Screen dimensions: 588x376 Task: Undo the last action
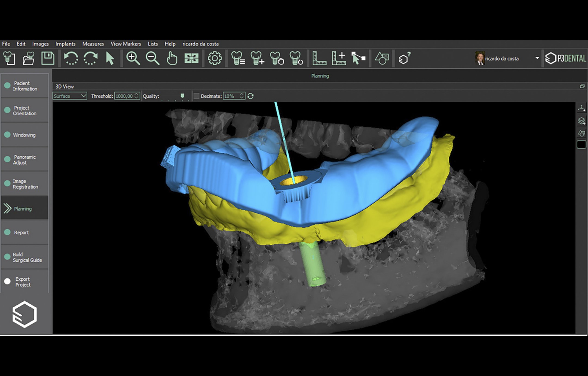(71, 58)
